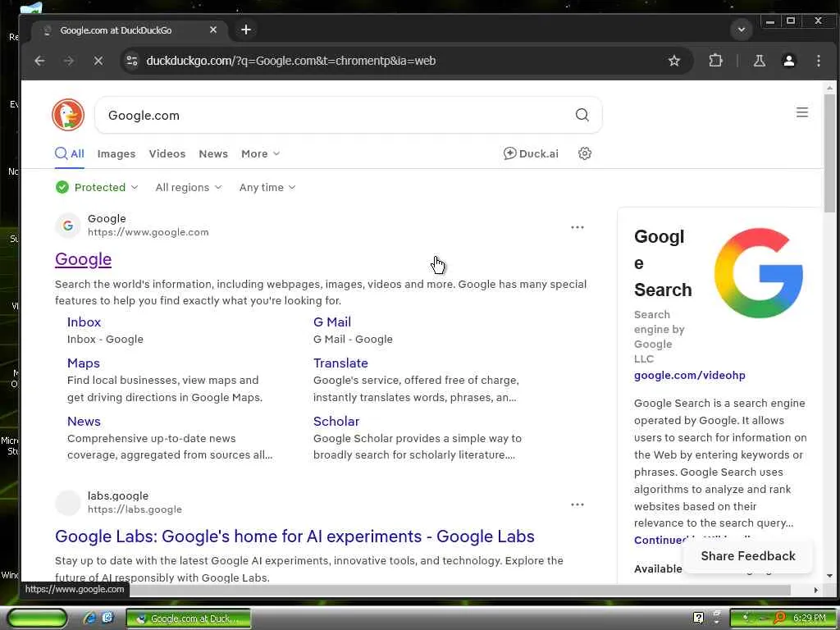Open the Maps sitelink
840x630 pixels.
(x=84, y=363)
